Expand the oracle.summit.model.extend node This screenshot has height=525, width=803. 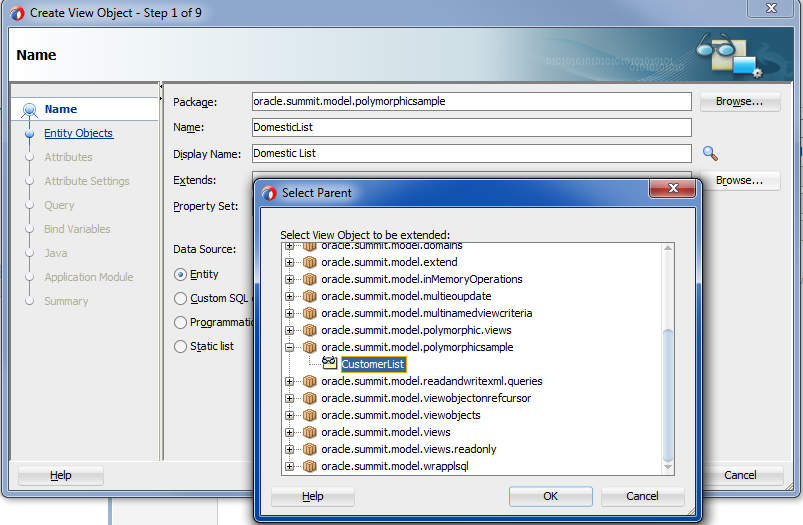point(289,262)
